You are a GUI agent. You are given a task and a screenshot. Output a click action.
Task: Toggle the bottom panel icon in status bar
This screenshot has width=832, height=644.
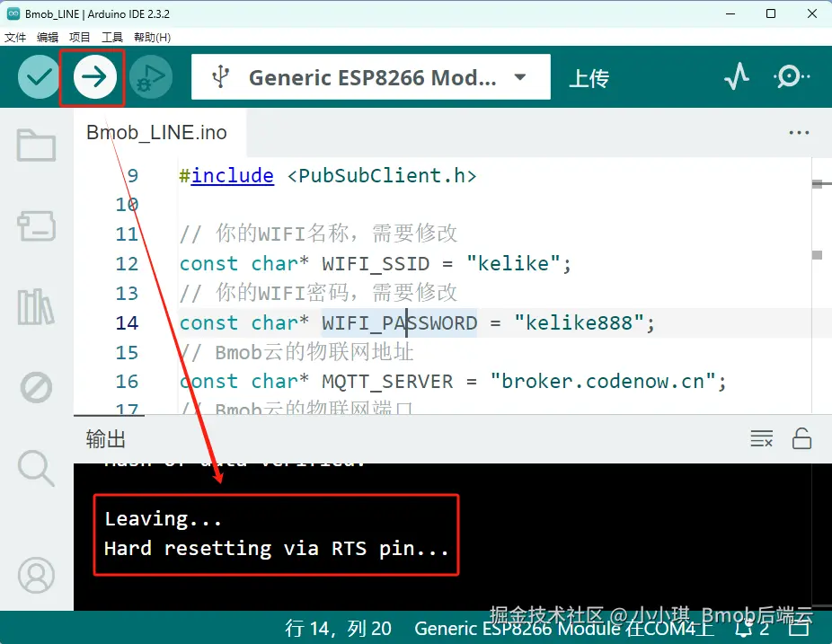[x=799, y=629]
